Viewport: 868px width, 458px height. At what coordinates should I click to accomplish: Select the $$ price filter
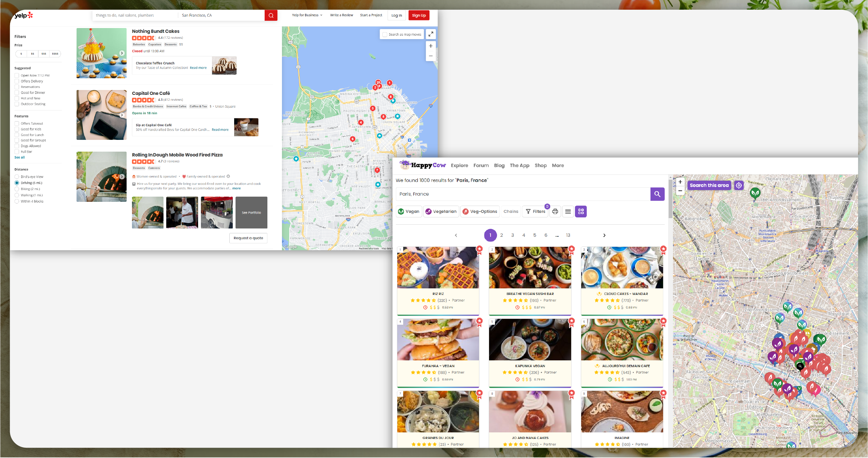tap(33, 54)
